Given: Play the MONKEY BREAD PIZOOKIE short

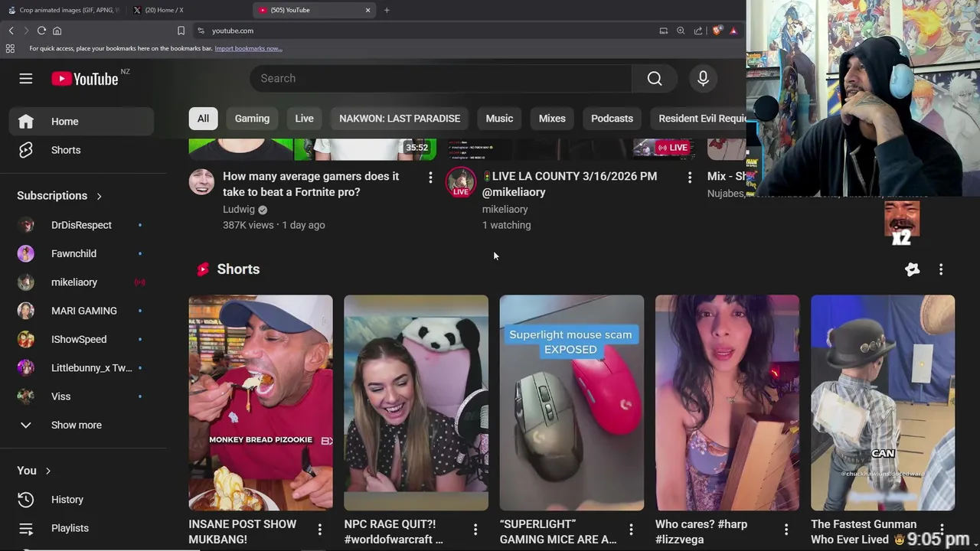Looking at the screenshot, I should pos(261,403).
